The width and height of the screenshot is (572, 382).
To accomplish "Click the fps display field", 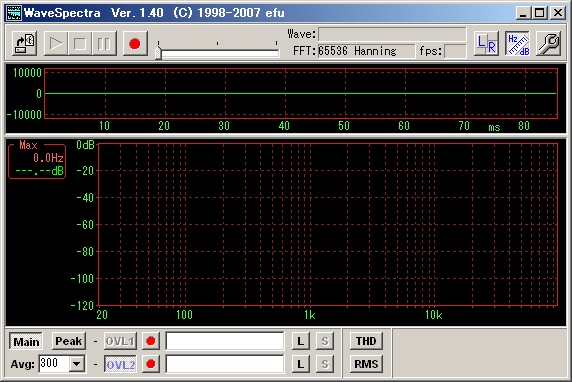I will pos(455,51).
